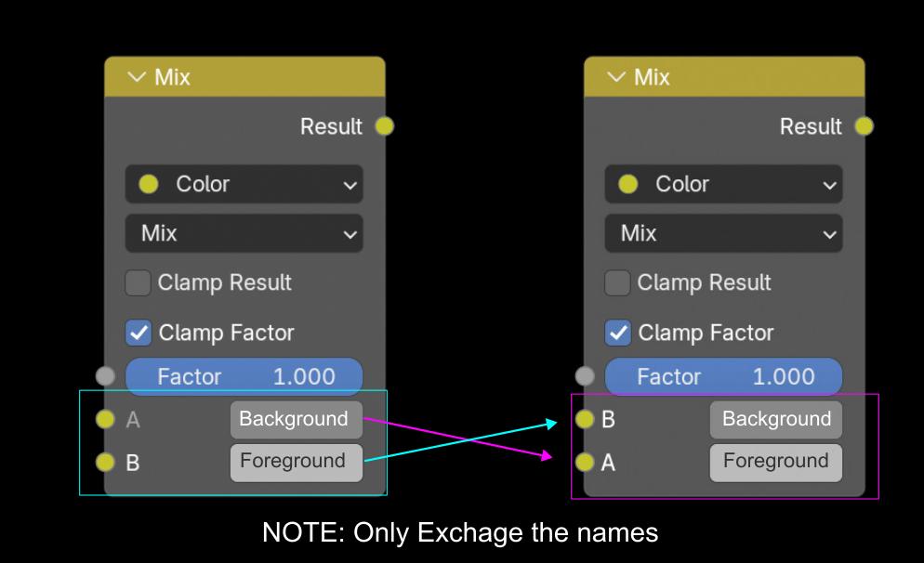Click the gray Factor input socket on right node
The width and height of the screenshot is (924, 563).
click(585, 375)
